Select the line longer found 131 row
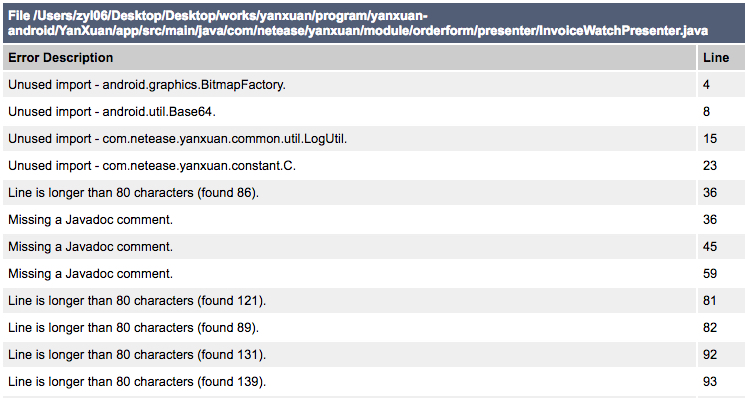Screen dimensions: 745x398 [x=374, y=355]
